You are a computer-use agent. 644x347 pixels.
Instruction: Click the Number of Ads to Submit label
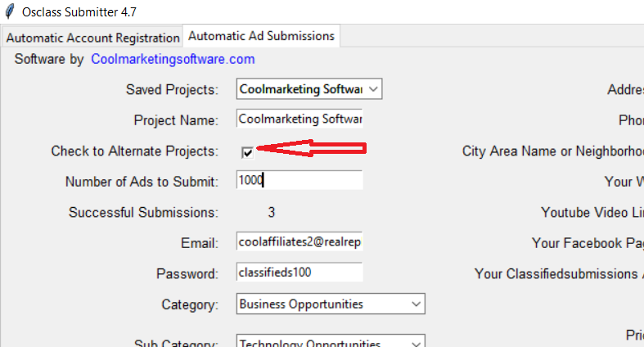pyautogui.click(x=142, y=182)
